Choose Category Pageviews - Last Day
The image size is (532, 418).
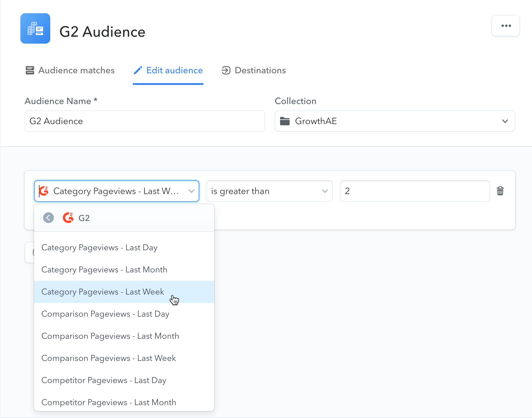tap(124, 248)
